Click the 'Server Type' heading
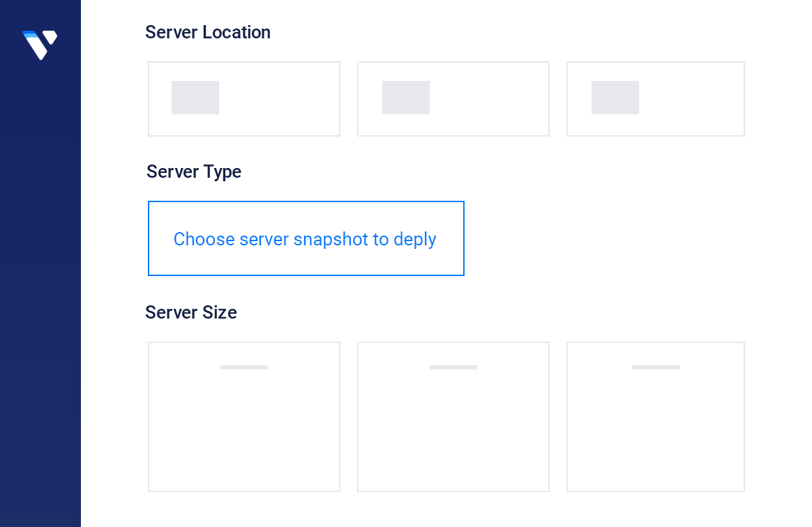812x527 pixels. click(x=194, y=172)
